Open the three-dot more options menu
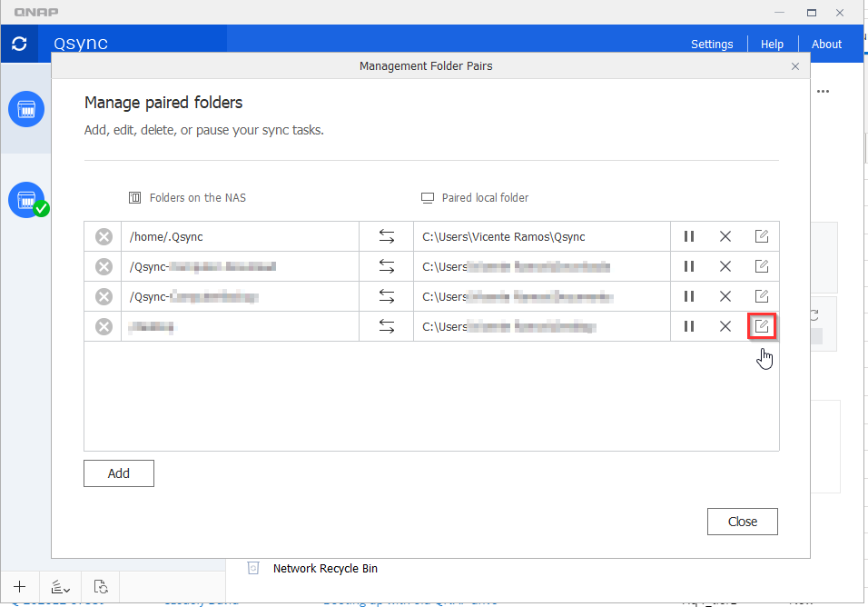Image resolution: width=868 pixels, height=607 pixels. pos(823,92)
